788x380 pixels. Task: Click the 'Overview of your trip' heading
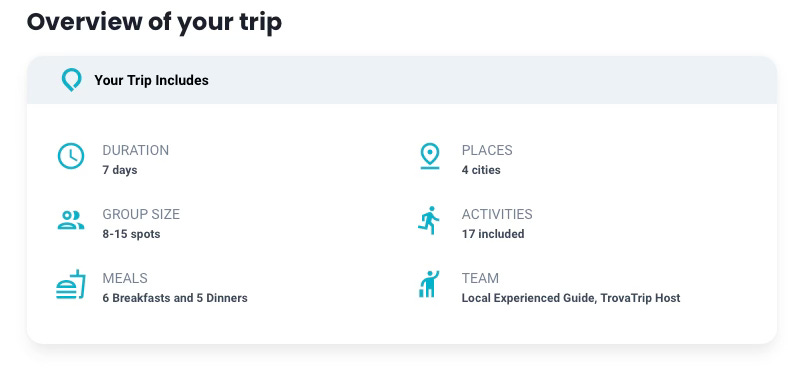coord(154,22)
